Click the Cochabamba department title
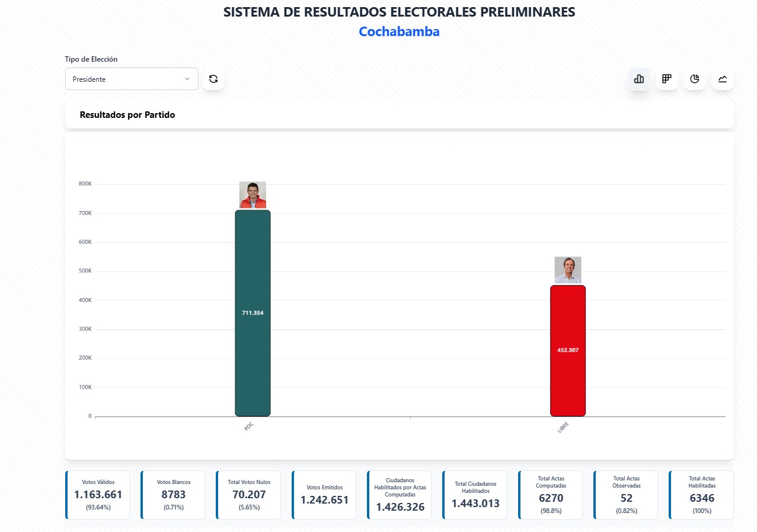757x532 pixels. click(x=399, y=32)
